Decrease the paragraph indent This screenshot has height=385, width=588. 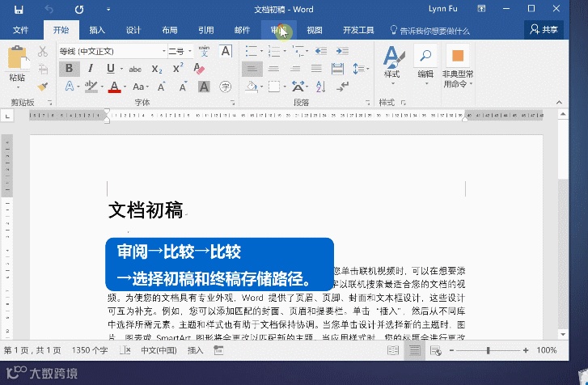coord(321,51)
